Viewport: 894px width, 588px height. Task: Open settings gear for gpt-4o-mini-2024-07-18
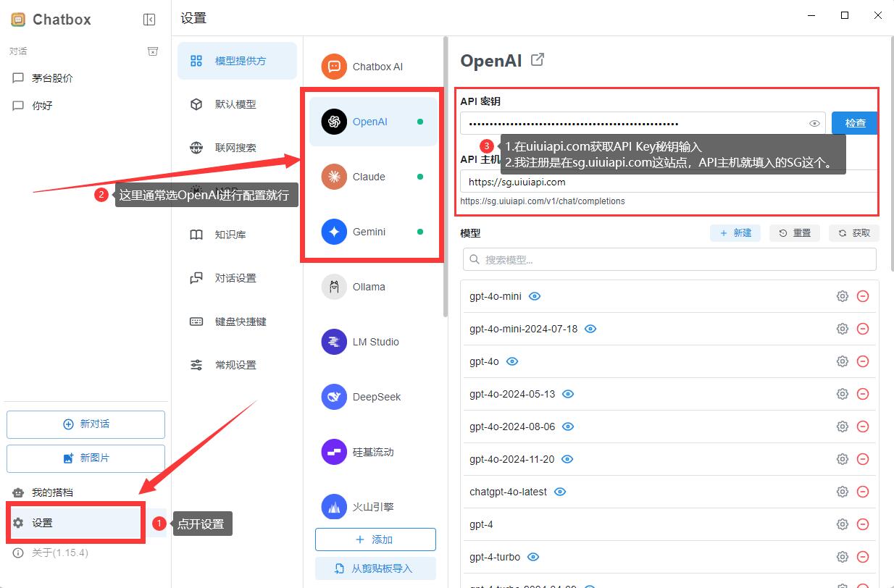click(842, 329)
